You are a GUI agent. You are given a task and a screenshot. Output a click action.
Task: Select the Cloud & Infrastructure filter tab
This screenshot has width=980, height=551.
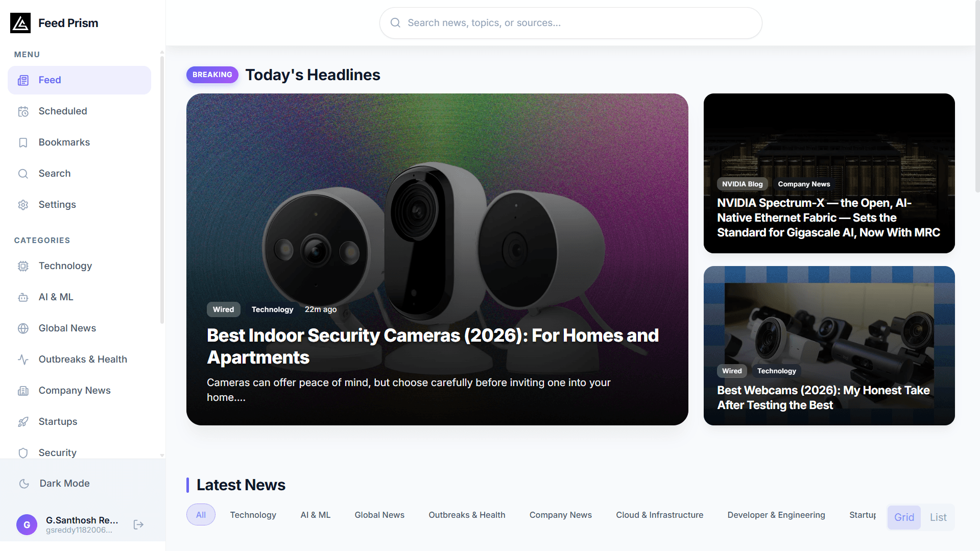click(659, 515)
